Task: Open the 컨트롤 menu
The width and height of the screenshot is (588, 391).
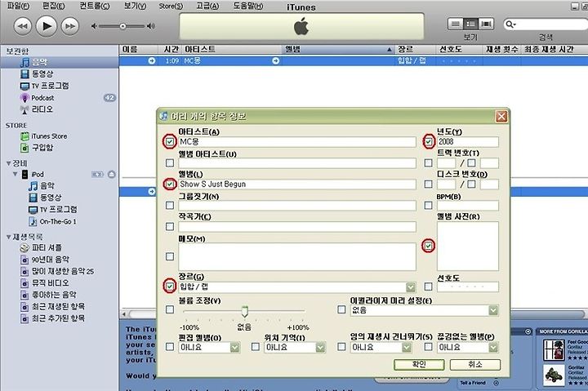Action: tap(95, 6)
